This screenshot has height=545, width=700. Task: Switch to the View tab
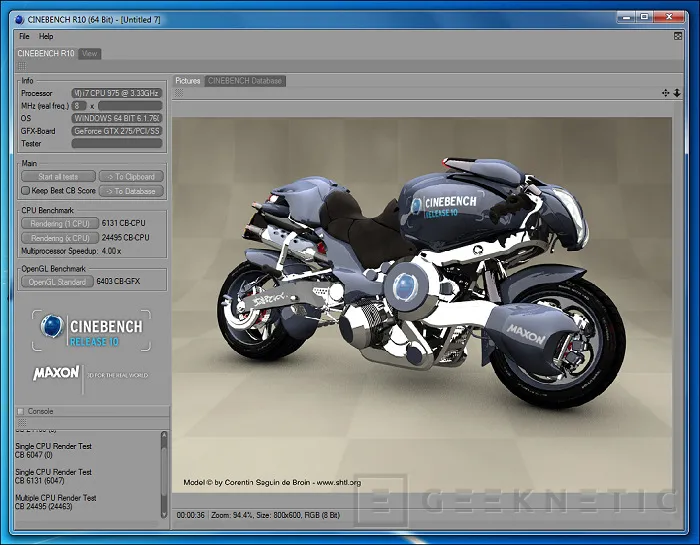(89, 54)
